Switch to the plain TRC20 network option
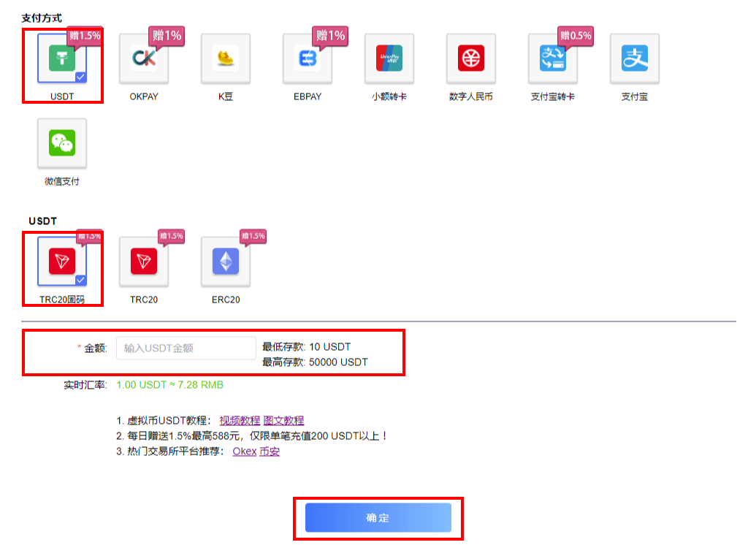Image resolution: width=756 pixels, height=545 pixels. [144, 262]
